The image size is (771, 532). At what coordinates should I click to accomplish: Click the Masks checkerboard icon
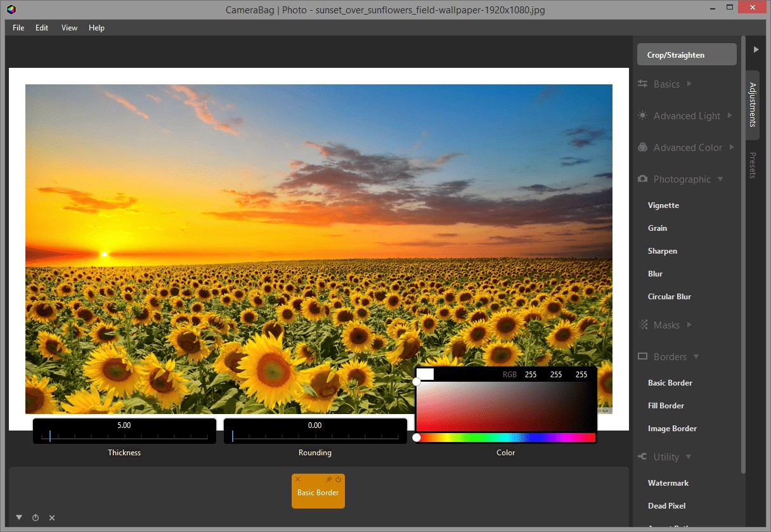pos(642,325)
